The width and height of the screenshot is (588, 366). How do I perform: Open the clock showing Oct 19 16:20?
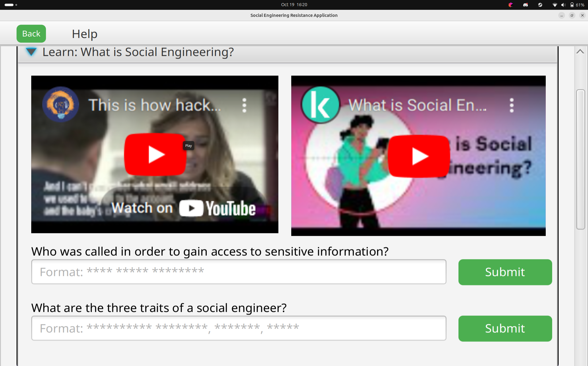294,5
